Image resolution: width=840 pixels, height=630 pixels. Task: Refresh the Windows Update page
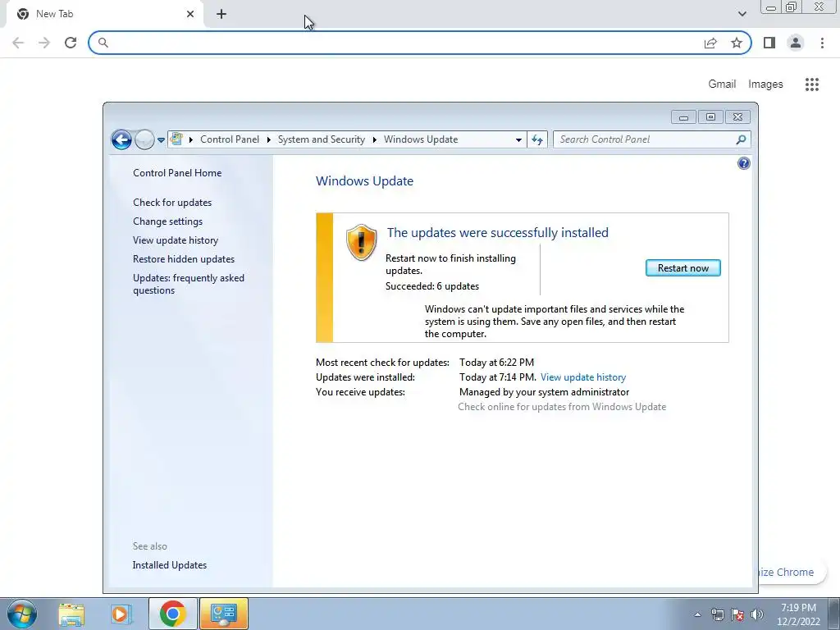click(537, 139)
